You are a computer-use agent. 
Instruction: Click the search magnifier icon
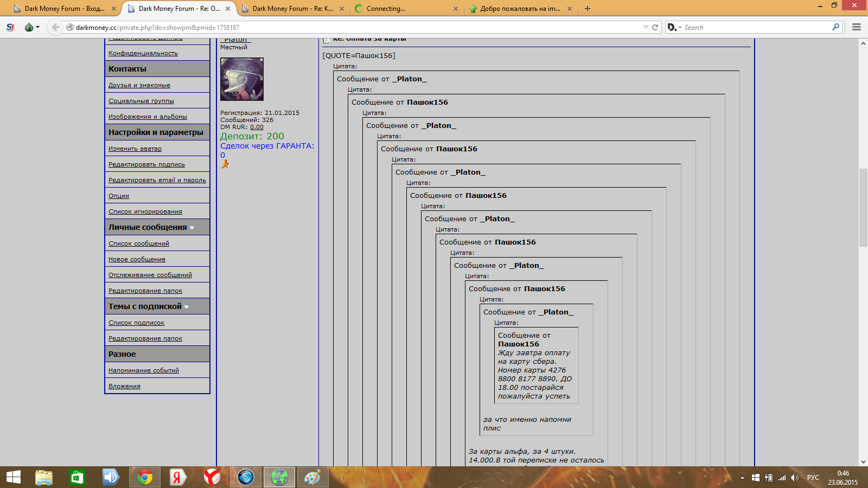835,27
